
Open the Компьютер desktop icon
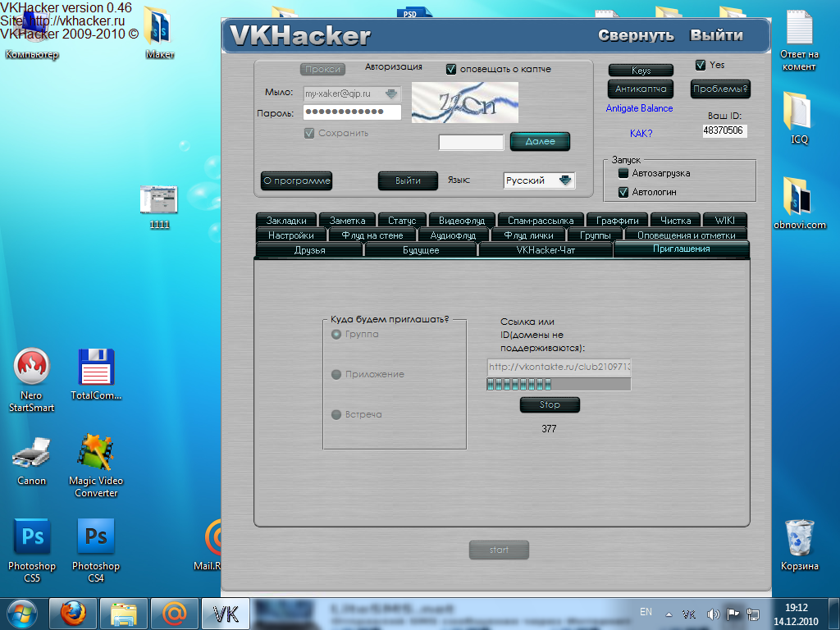tap(32, 34)
